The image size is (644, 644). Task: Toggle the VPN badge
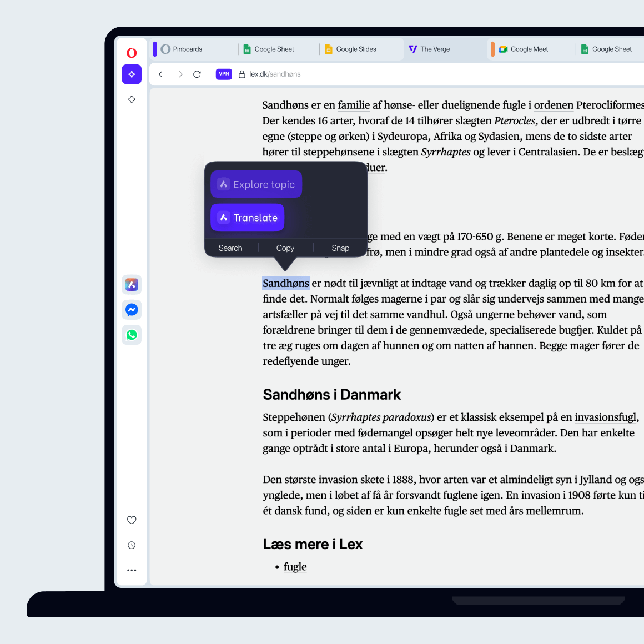tap(223, 74)
